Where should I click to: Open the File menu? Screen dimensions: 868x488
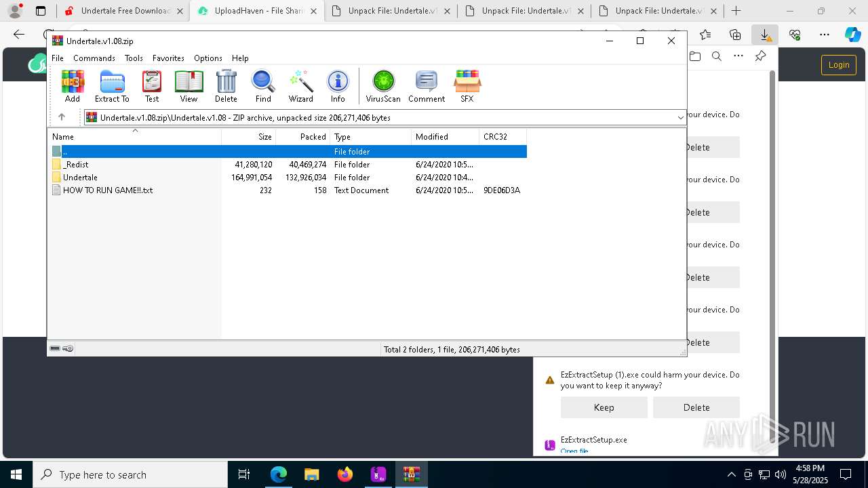pos(58,58)
